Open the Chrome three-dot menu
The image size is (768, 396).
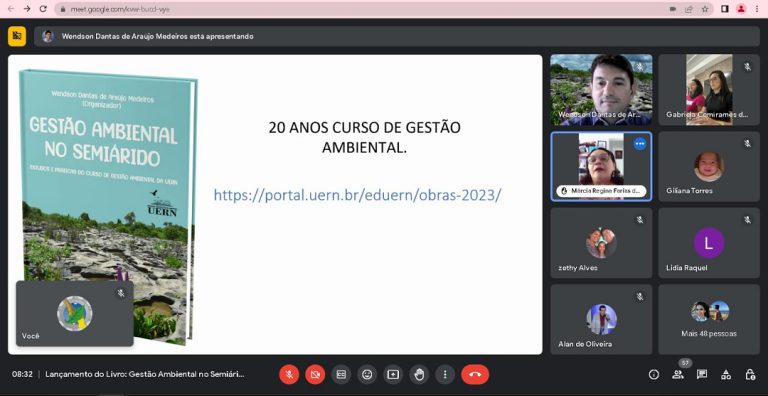tap(757, 9)
